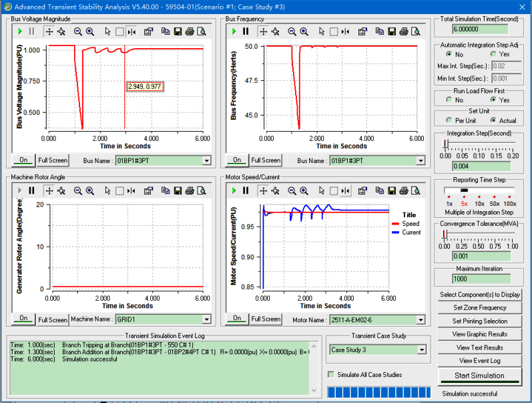This screenshot has height=403, width=532.
Task: Toggle vertical marker in Motor Speed/Current toolbar
Action: pyautogui.click(x=345, y=190)
